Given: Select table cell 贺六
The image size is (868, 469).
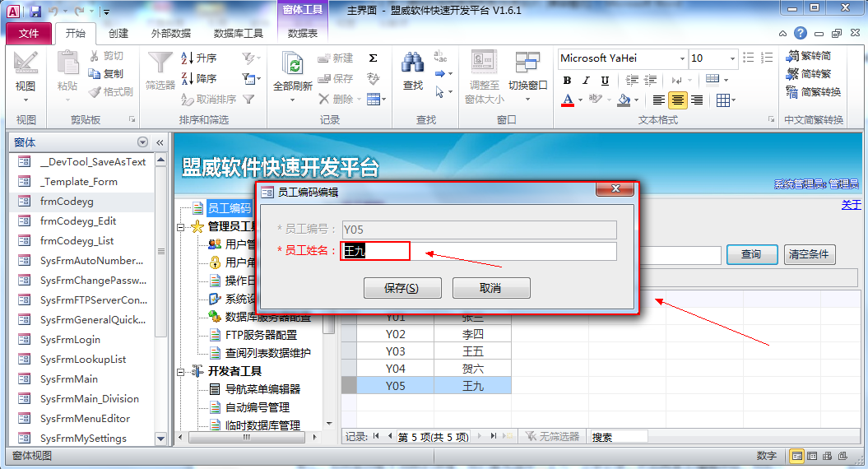Looking at the screenshot, I should tap(473, 369).
